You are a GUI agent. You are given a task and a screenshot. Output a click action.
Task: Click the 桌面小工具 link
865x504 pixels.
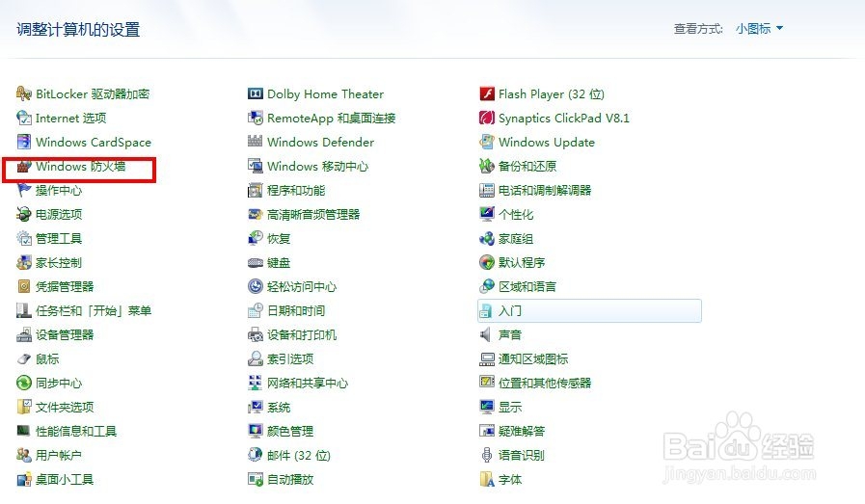point(65,479)
